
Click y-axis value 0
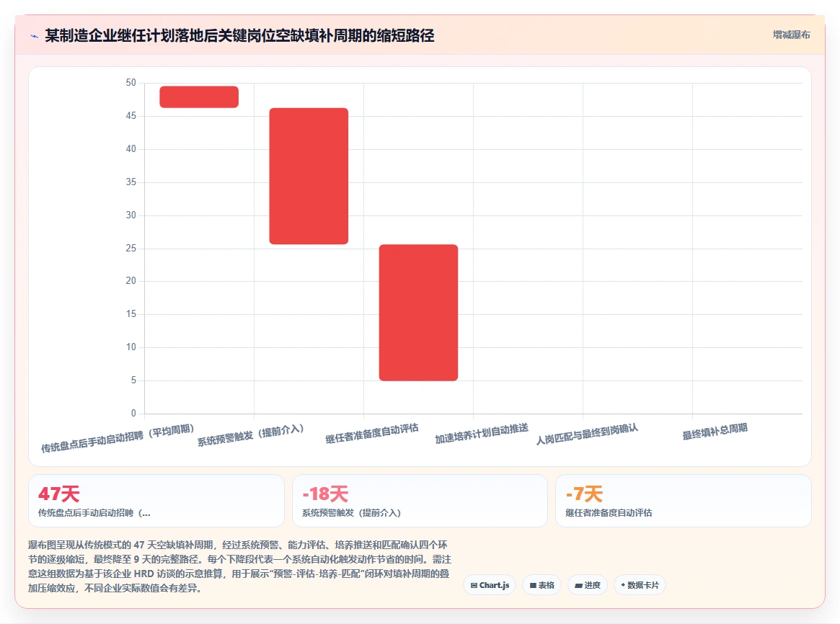(133, 413)
